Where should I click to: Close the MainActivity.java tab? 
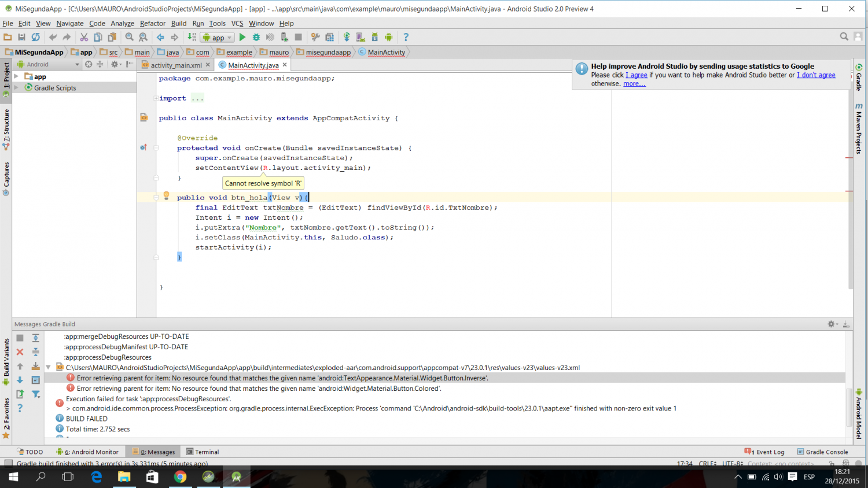285,65
